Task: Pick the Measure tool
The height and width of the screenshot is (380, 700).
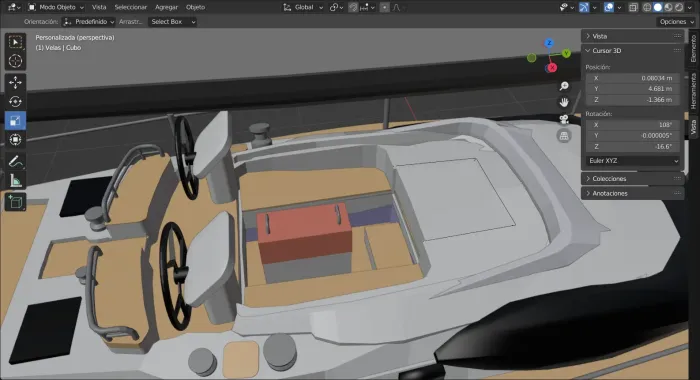Action: point(15,181)
